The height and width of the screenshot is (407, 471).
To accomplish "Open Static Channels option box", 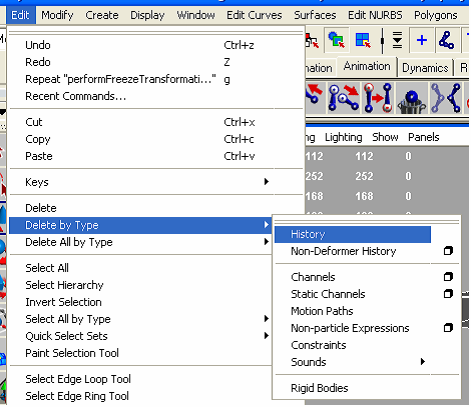I will (448, 294).
